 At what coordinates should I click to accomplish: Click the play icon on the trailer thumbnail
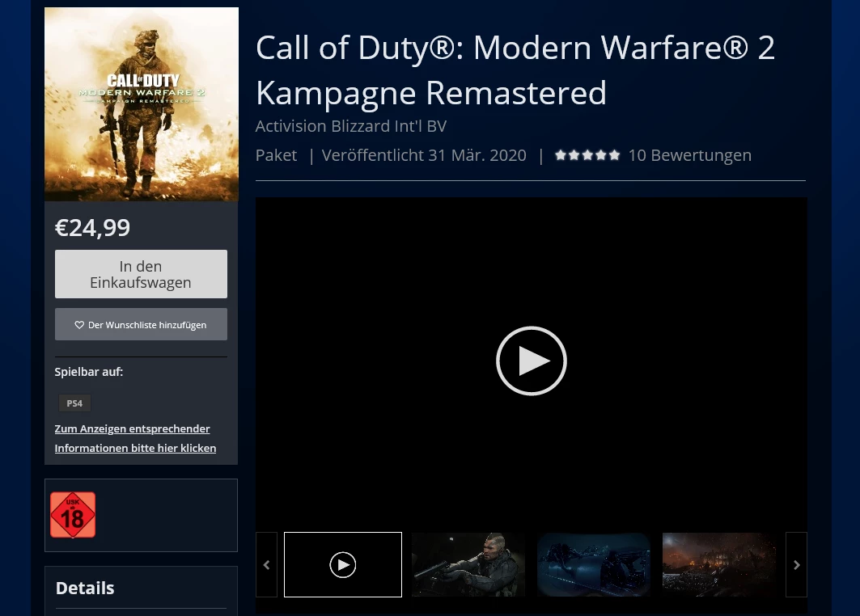[x=342, y=564]
